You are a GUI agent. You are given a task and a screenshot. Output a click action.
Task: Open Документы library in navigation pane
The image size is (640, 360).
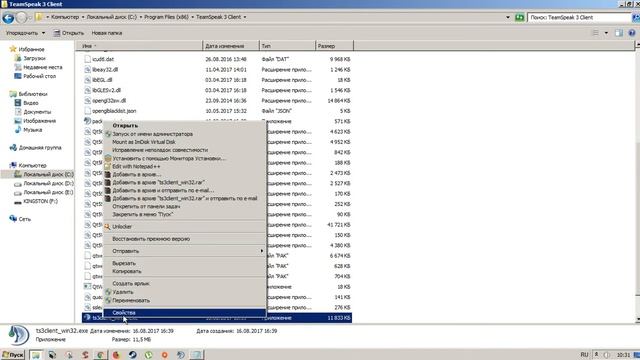coord(37,112)
